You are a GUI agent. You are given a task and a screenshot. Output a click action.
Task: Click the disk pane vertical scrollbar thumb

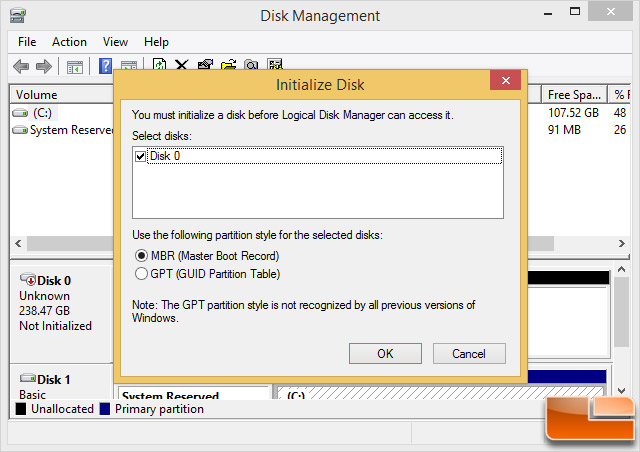click(621, 312)
